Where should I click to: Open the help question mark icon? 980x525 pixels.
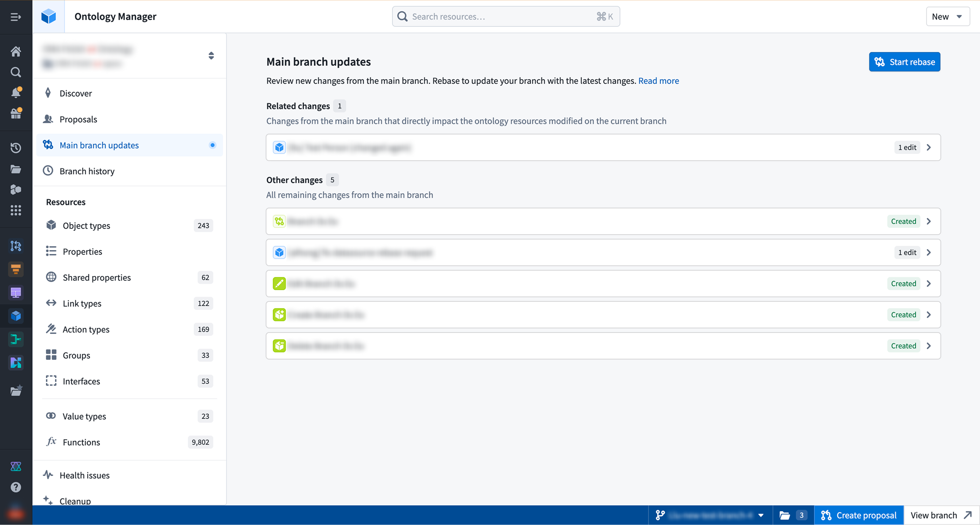pos(16,487)
